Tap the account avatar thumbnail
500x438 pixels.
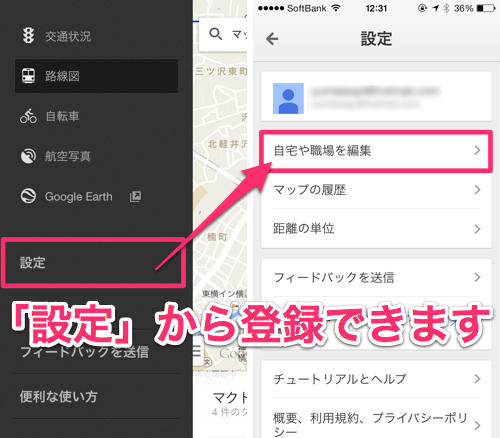tap(288, 98)
